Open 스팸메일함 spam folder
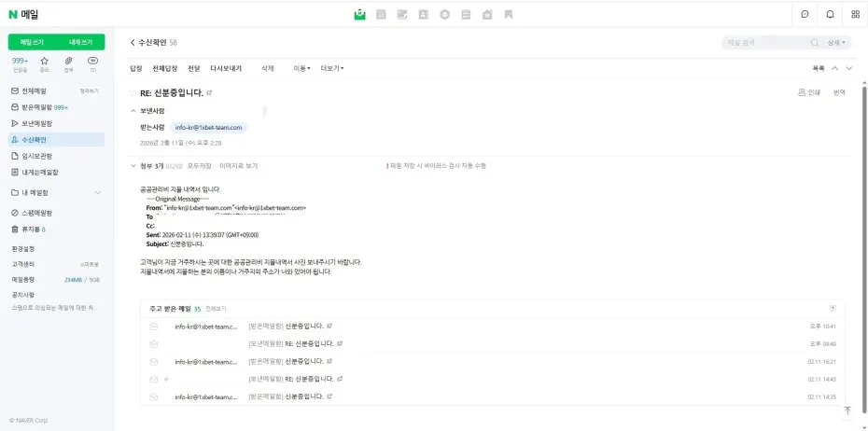 coord(36,213)
